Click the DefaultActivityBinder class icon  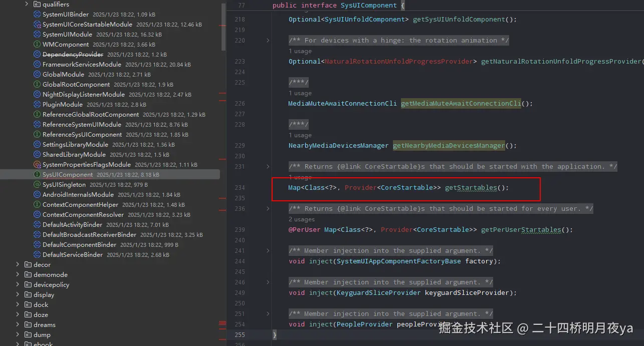pos(37,225)
